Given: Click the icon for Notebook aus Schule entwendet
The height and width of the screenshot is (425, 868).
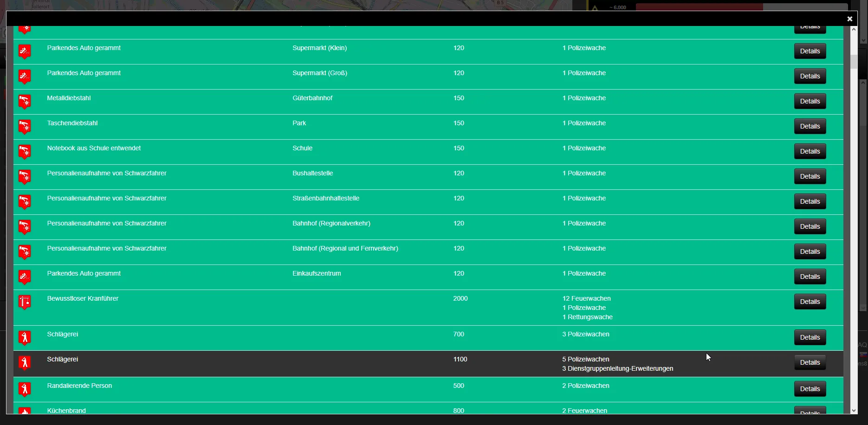Looking at the screenshot, I should pyautogui.click(x=25, y=151).
